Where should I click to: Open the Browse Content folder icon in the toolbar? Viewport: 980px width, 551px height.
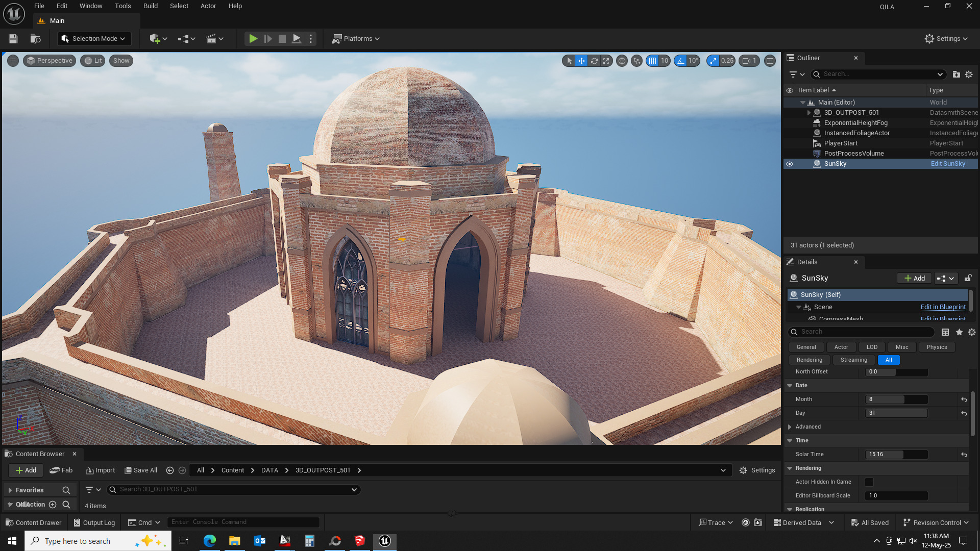click(35, 39)
